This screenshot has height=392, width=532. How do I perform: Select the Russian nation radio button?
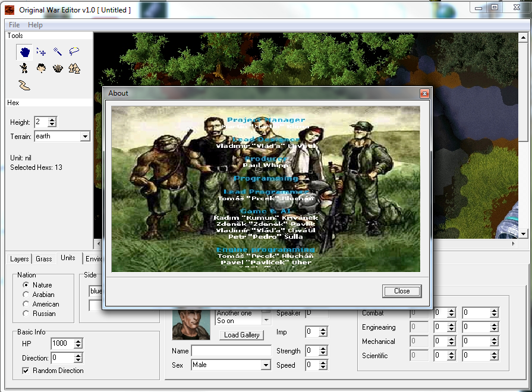pyautogui.click(x=26, y=314)
